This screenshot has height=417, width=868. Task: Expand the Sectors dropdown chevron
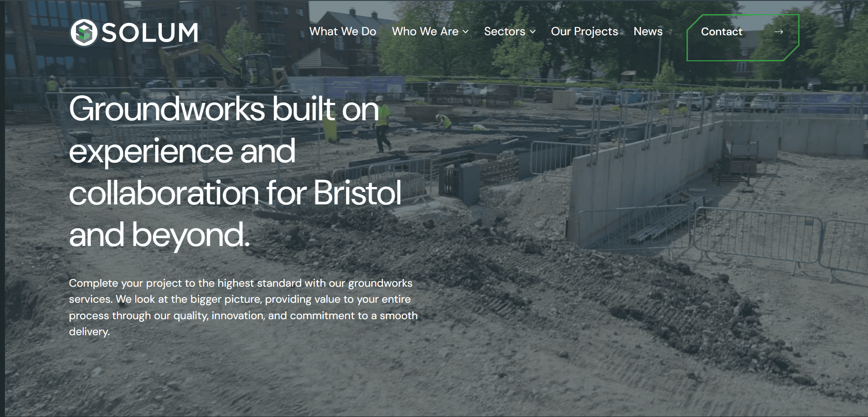pos(533,32)
